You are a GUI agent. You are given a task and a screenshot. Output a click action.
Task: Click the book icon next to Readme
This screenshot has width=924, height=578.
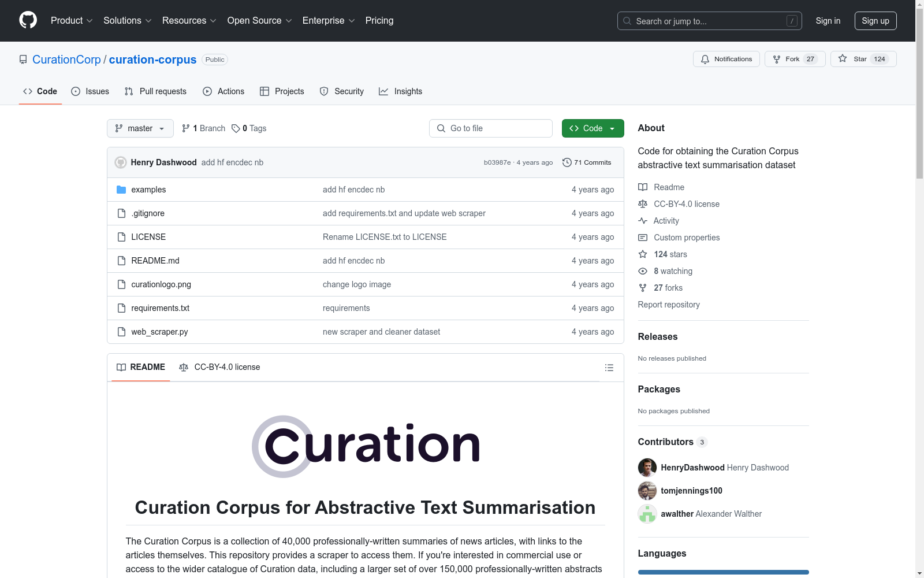pyautogui.click(x=643, y=187)
